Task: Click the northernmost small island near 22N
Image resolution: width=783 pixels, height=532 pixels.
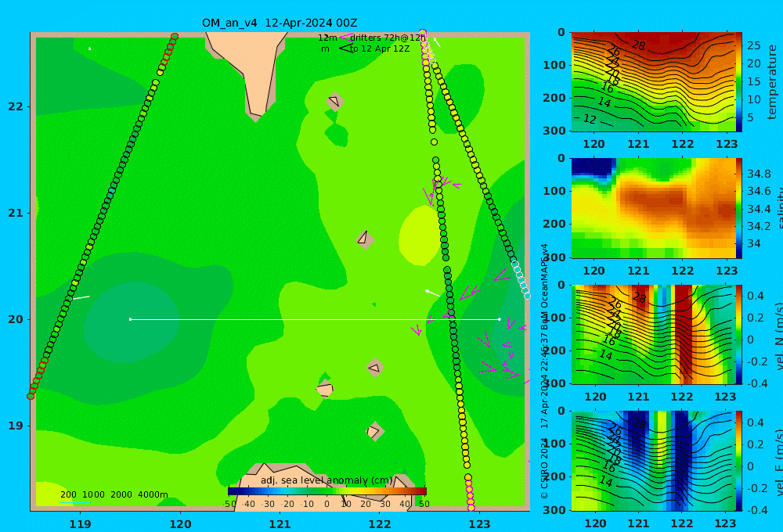Action: (335, 102)
